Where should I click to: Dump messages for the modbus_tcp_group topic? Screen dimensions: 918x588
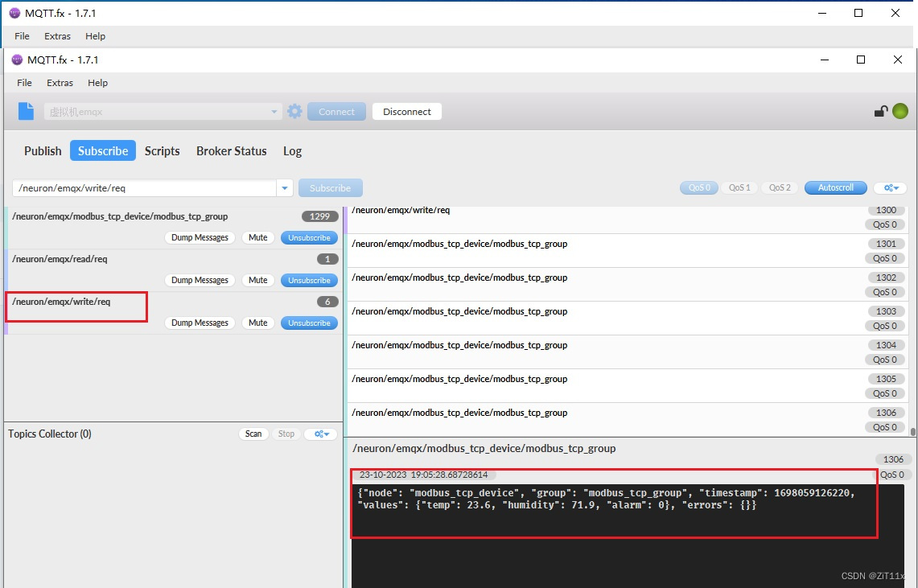(x=200, y=237)
